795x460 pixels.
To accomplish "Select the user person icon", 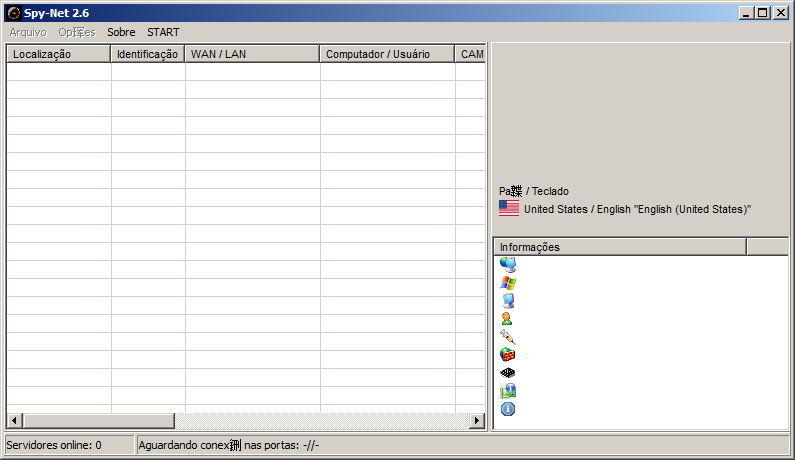I will 508,319.
